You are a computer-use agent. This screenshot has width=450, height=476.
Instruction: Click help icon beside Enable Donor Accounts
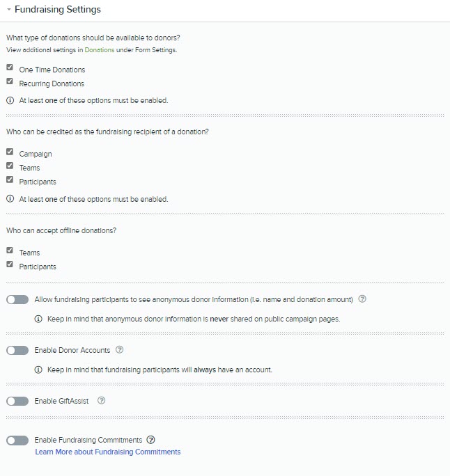coord(120,350)
